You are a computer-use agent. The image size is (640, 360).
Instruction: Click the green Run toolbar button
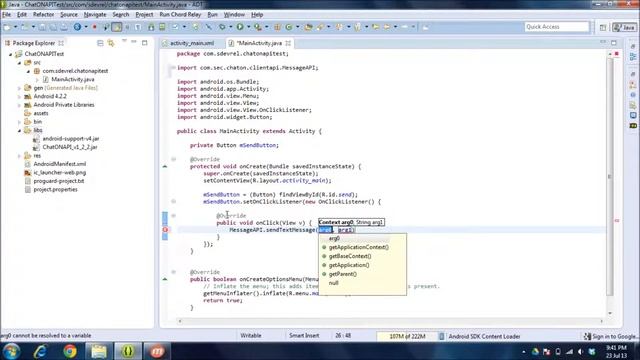(x=240, y=27)
